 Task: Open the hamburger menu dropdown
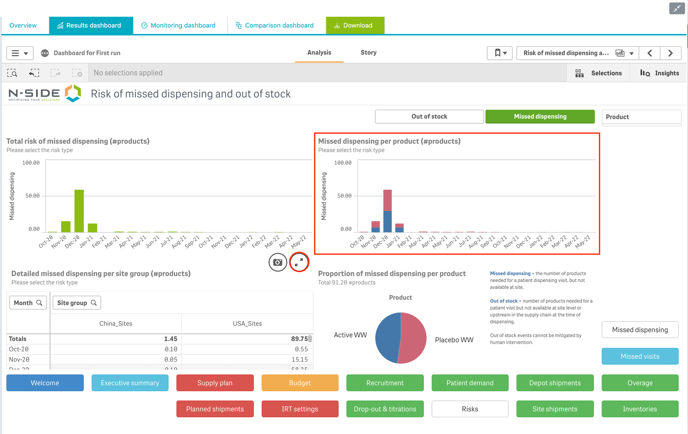(19, 53)
